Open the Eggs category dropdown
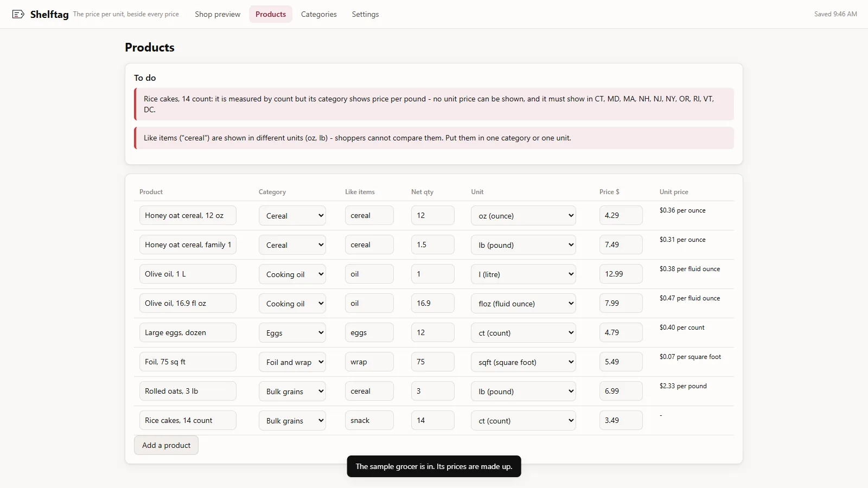 coord(292,332)
